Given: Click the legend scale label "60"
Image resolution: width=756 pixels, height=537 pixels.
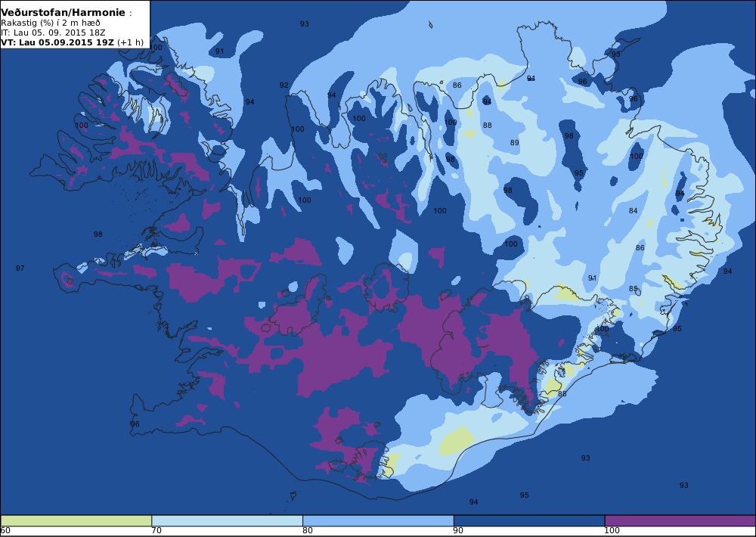Looking at the screenshot, I should pos(5,531).
